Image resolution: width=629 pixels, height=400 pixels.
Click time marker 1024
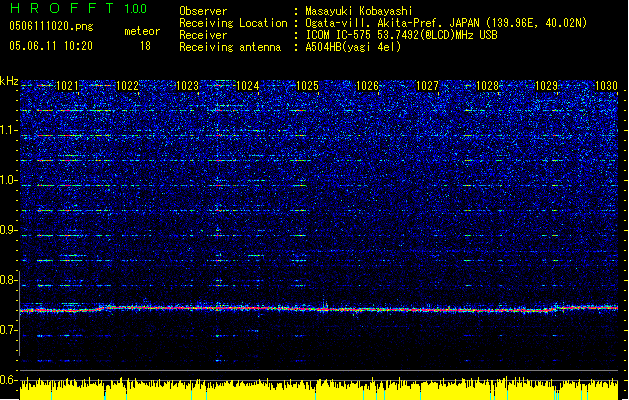pos(248,86)
